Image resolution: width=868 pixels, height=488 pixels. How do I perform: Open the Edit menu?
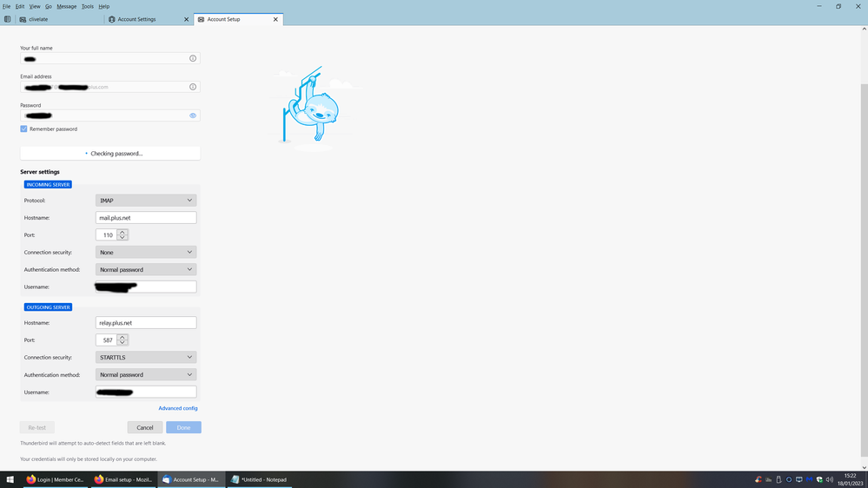20,7
